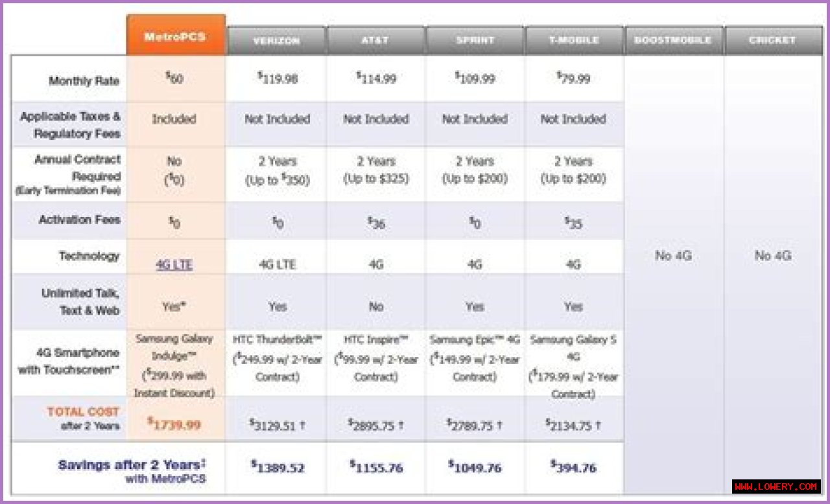Click AT&T savings $1155.76
Viewport: 830px width, 504px height.
pos(376,467)
